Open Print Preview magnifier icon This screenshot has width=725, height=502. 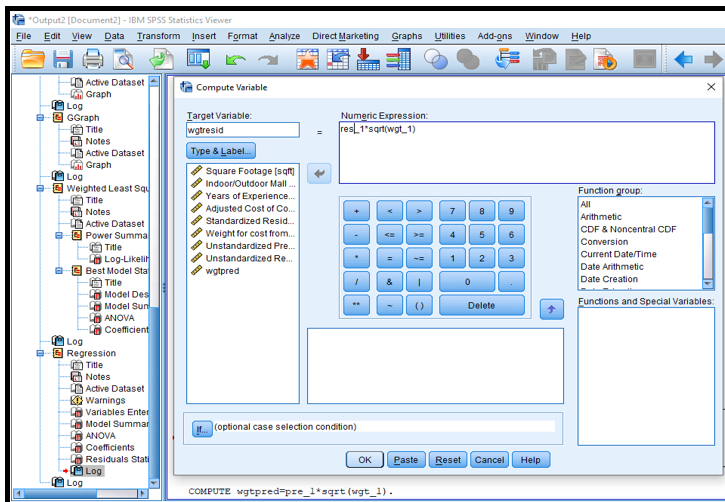[x=123, y=59]
